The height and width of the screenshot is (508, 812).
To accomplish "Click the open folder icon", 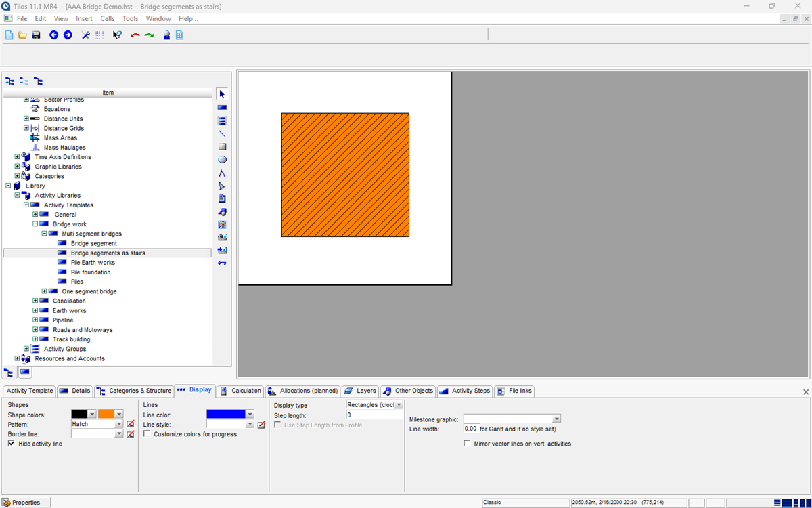I will [x=22, y=35].
